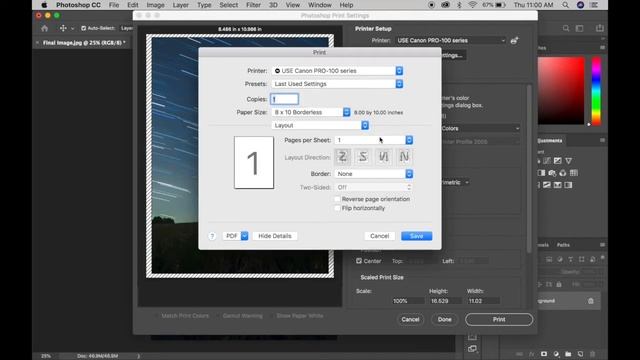
Task: Click the Add layer mask icon
Action: [544, 354]
